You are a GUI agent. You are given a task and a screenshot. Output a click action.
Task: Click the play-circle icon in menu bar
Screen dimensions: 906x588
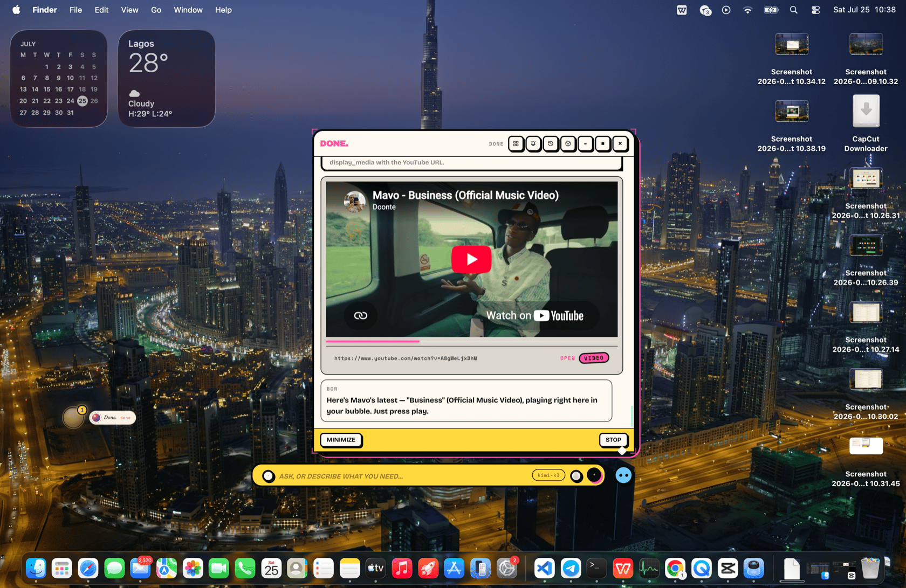(x=726, y=10)
